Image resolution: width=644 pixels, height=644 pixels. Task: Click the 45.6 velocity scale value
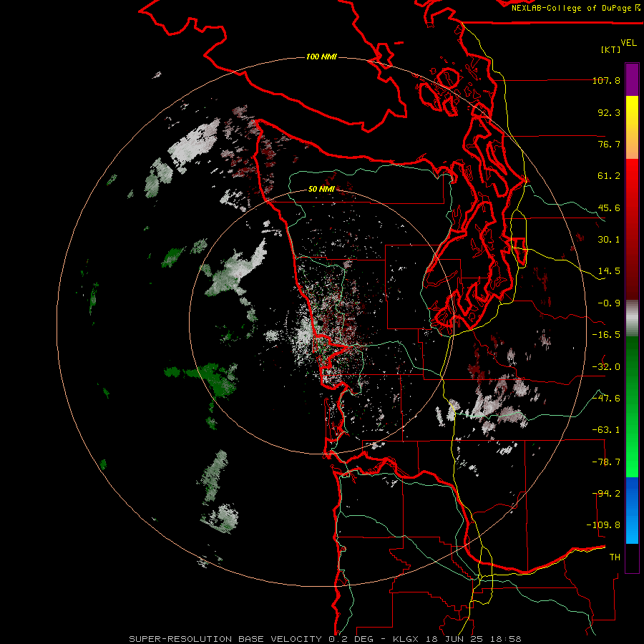click(x=609, y=208)
